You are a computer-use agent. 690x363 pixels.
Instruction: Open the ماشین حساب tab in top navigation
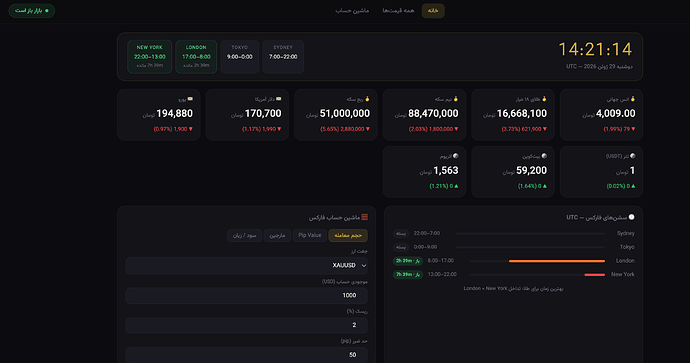(x=352, y=11)
